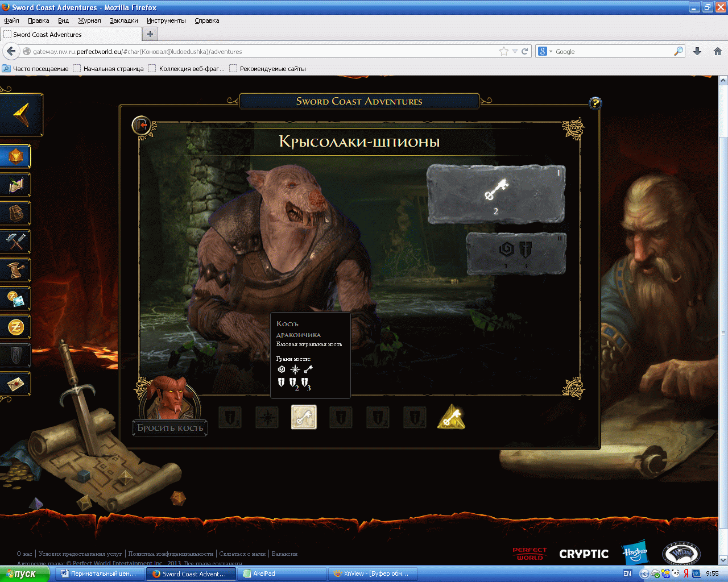The image size is (728, 582).
Task: Open the Справка menu
Action: (206, 20)
